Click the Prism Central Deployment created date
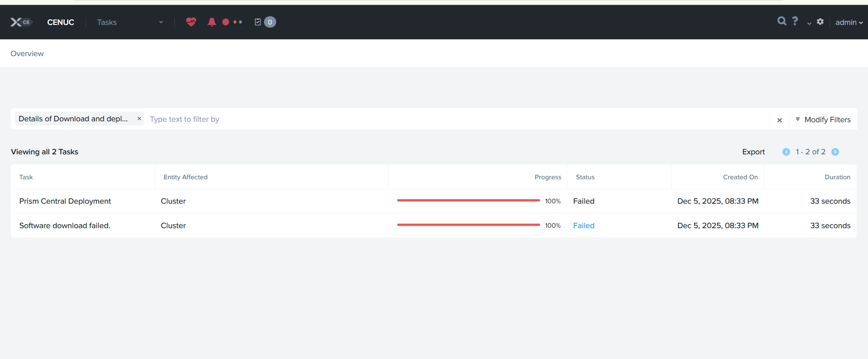The height and width of the screenshot is (359, 868). pyautogui.click(x=718, y=201)
